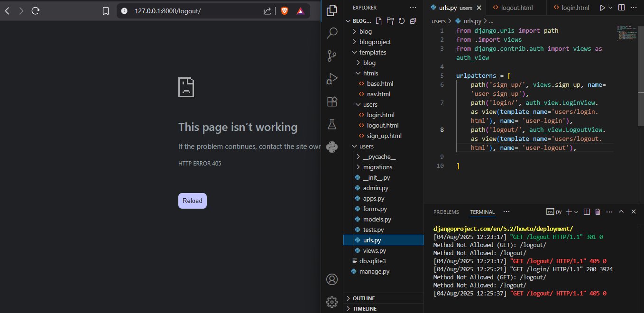Expand the blogproject folder
The width and height of the screenshot is (644, 313).
(375, 42)
